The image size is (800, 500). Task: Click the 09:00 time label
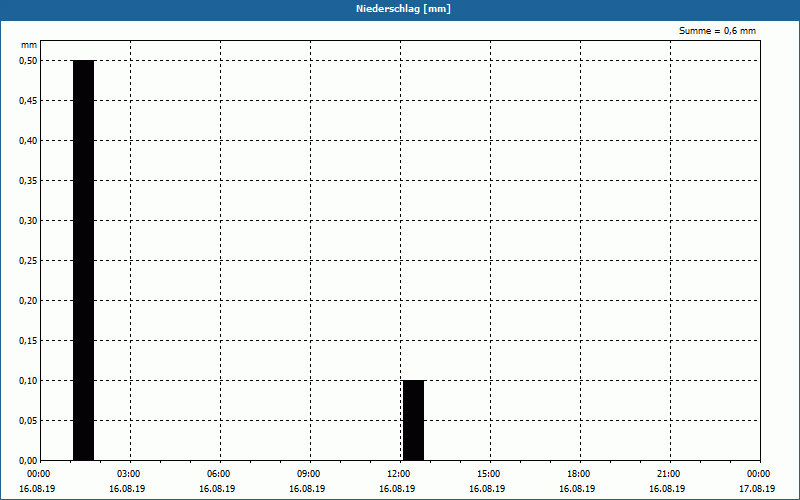307,474
